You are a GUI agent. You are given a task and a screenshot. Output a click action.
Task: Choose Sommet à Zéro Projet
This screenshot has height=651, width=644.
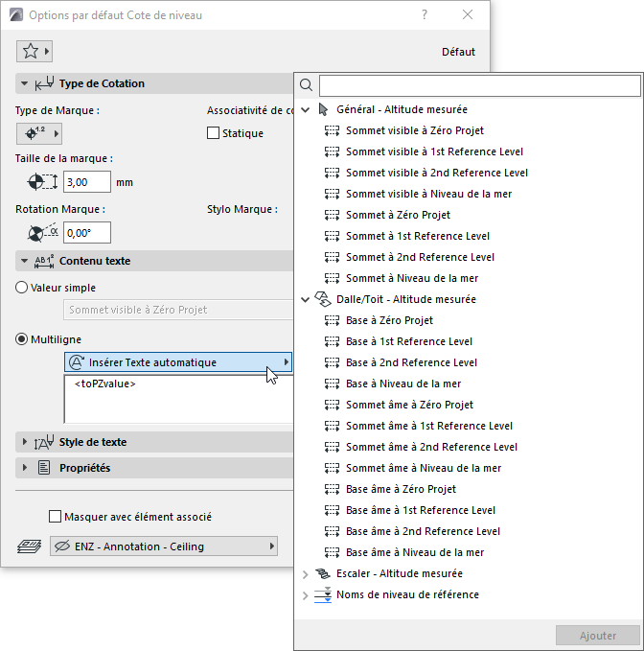click(x=398, y=215)
